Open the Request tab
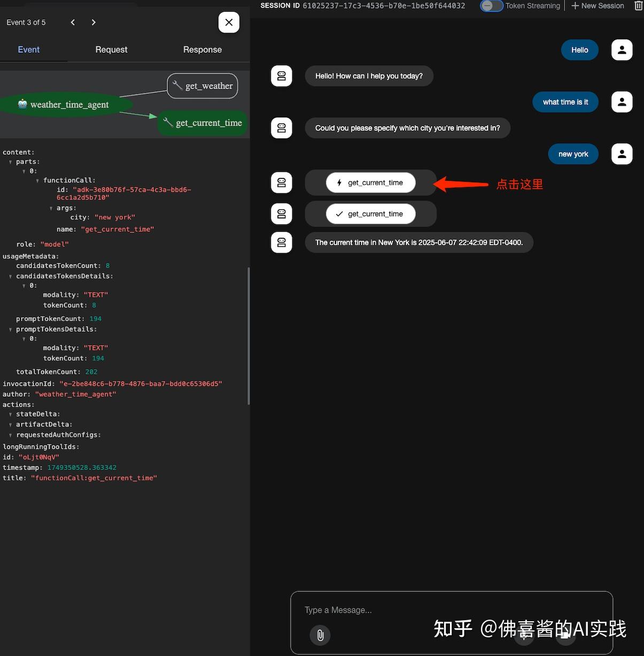The width and height of the screenshot is (644, 656). 111,49
